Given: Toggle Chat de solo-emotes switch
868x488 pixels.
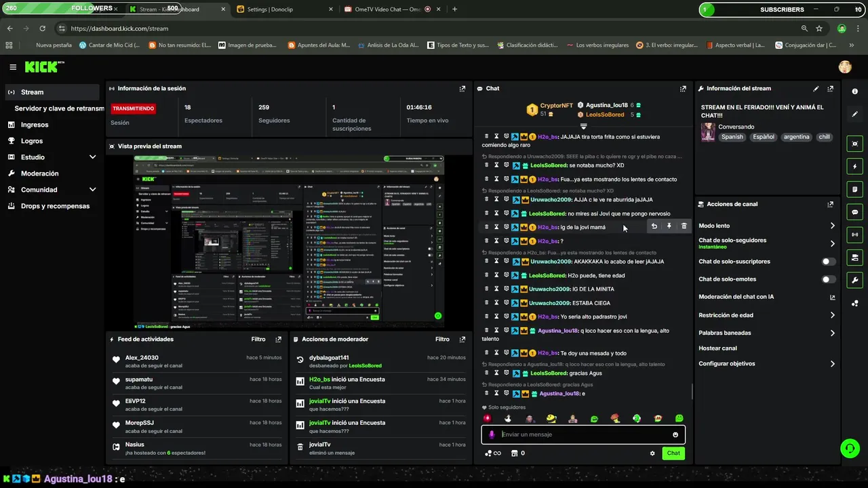Looking at the screenshot, I should (829, 279).
